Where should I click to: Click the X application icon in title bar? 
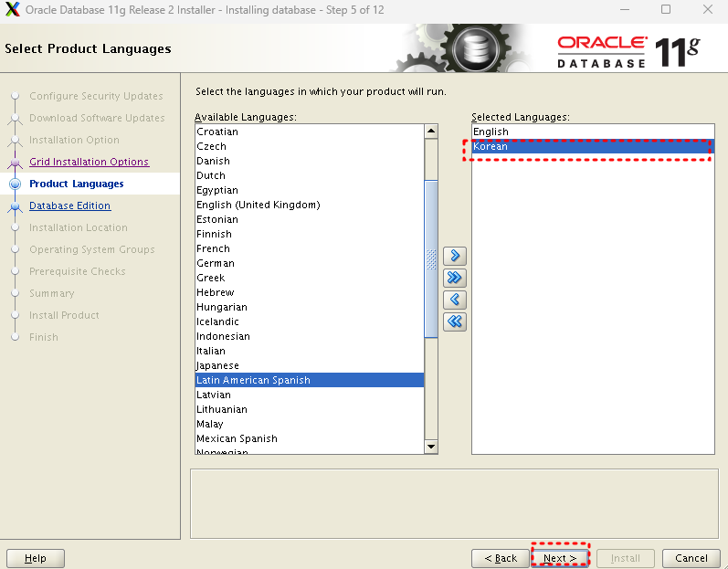click(x=13, y=10)
